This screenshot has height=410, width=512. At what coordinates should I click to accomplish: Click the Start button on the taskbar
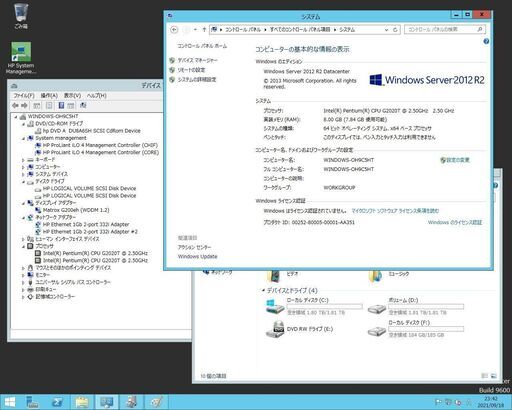point(10,402)
